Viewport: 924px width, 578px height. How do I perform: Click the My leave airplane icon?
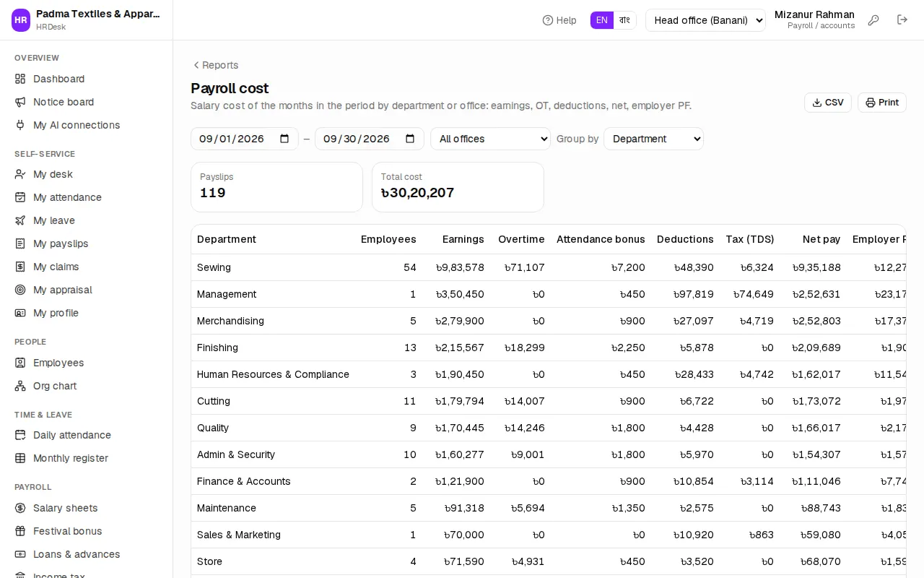point(20,220)
